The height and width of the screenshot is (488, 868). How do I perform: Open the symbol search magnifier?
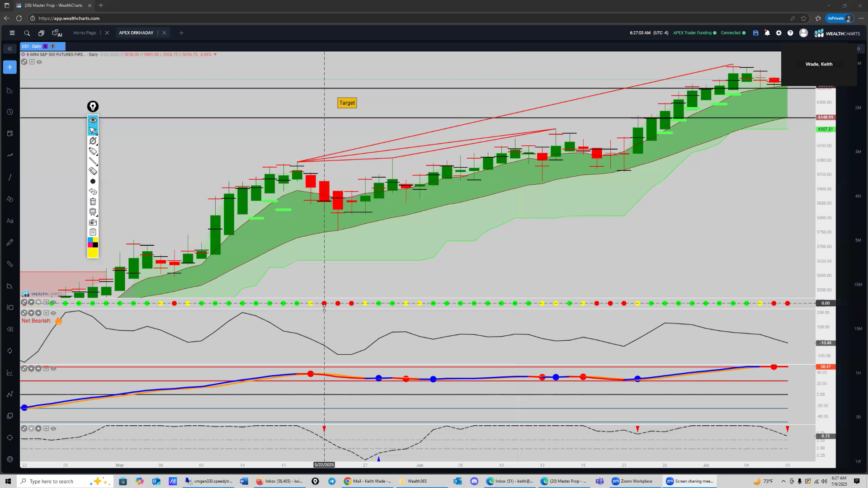[x=27, y=33]
